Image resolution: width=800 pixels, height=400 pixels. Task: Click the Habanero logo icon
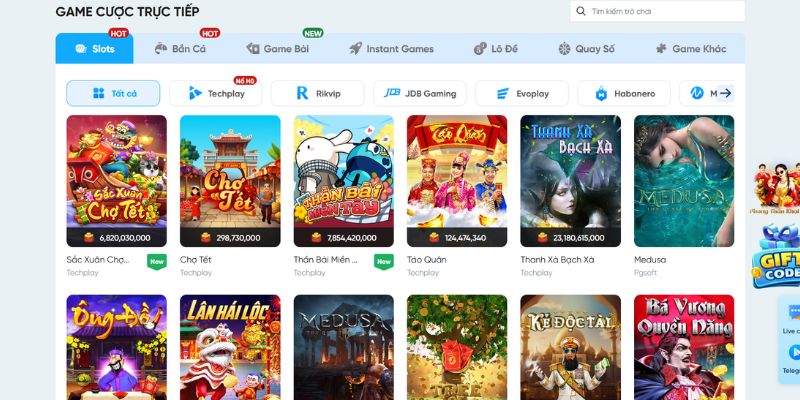(x=602, y=94)
